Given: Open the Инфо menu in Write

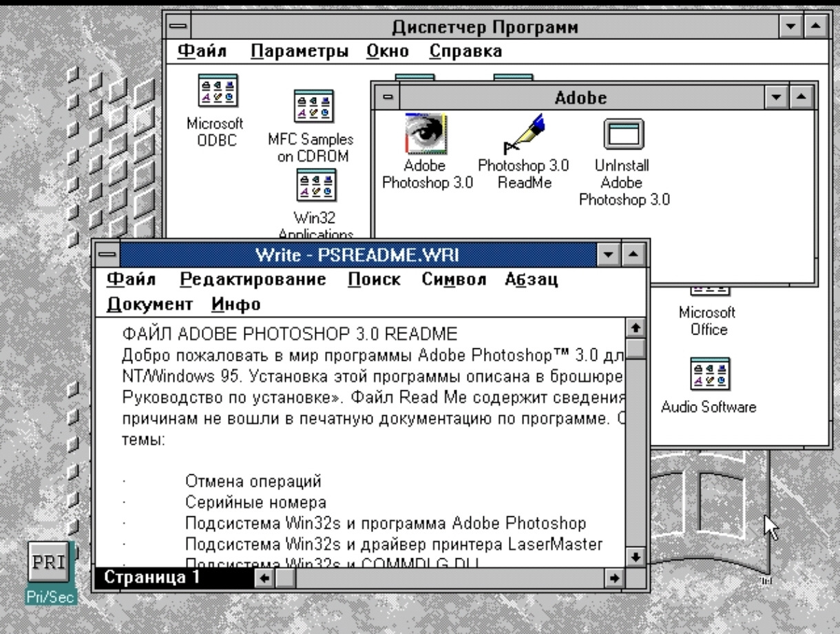Looking at the screenshot, I should (236, 304).
